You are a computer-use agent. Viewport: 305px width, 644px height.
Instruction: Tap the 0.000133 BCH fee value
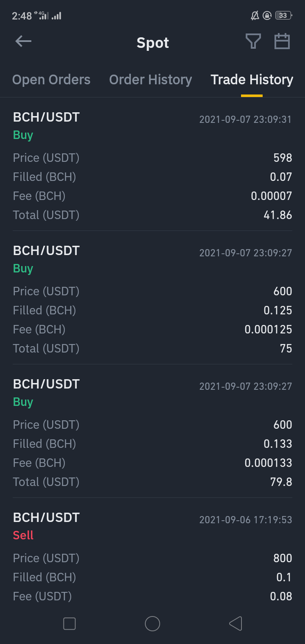pyautogui.click(x=269, y=463)
